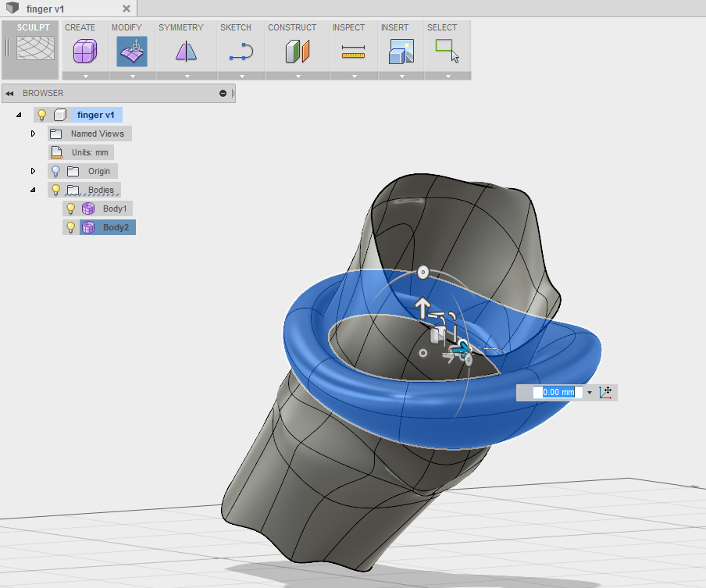Open the Symmetry mirror tool icon
This screenshot has height=588, width=706.
[185, 51]
